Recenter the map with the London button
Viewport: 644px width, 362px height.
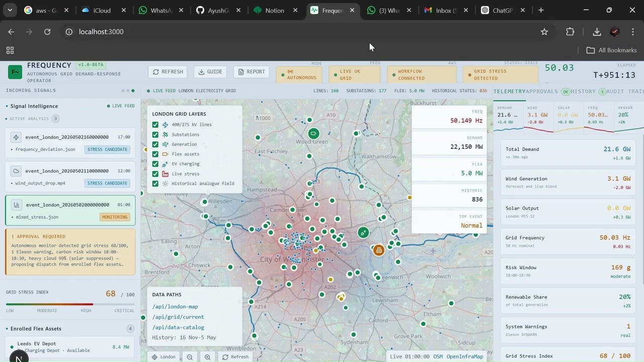coord(164,357)
